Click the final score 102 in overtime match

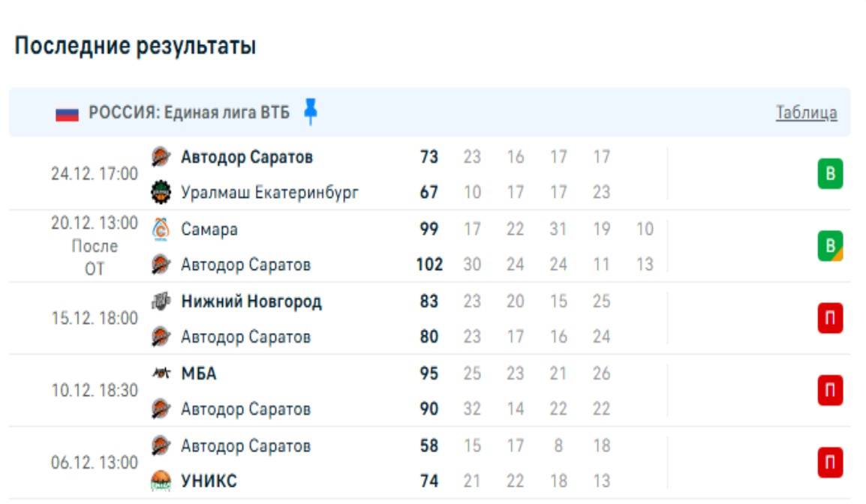(x=429, y=265)
